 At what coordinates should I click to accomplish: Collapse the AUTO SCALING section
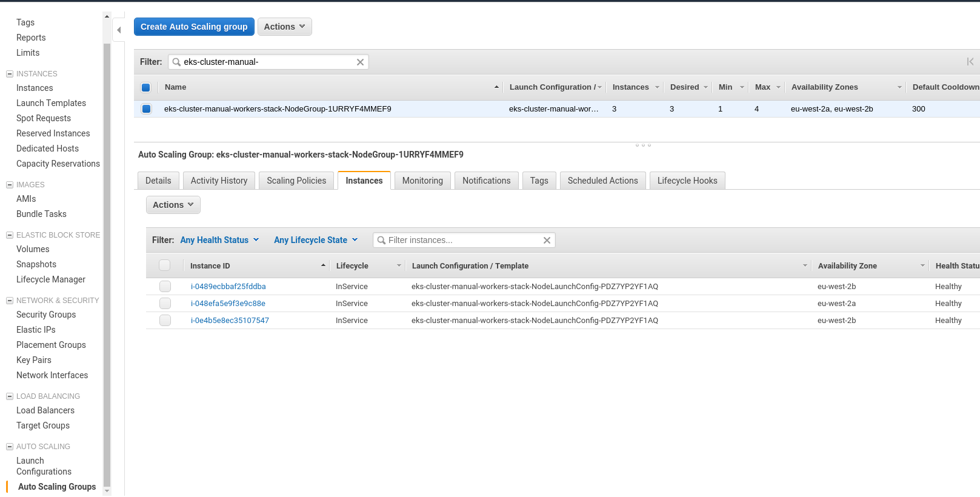(x=10, y=447)
